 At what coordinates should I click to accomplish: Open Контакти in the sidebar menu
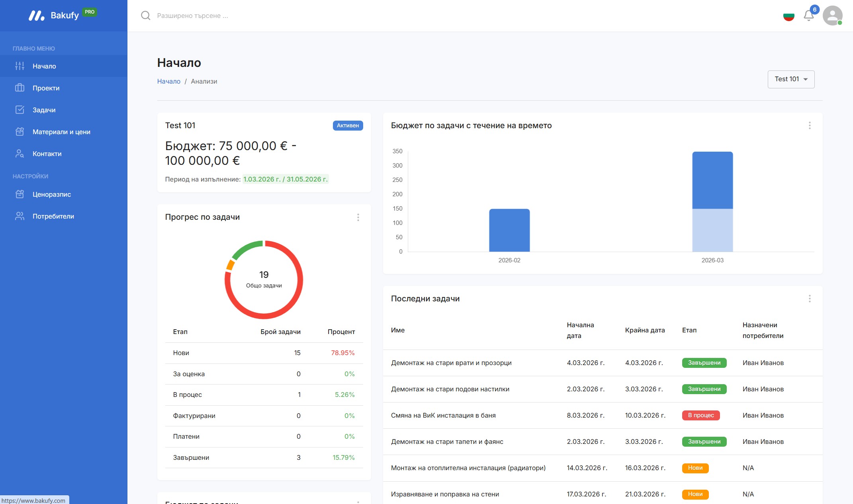(64, 154)
